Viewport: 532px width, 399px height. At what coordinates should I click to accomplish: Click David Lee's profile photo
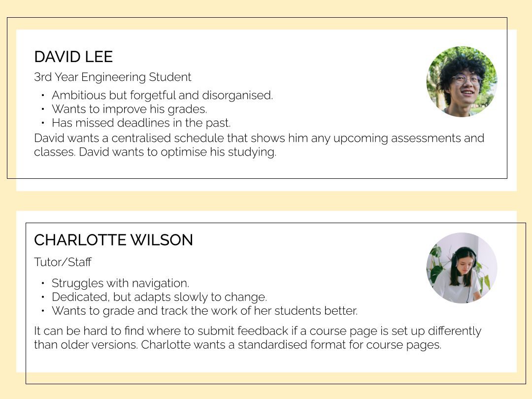click(462, 81)
